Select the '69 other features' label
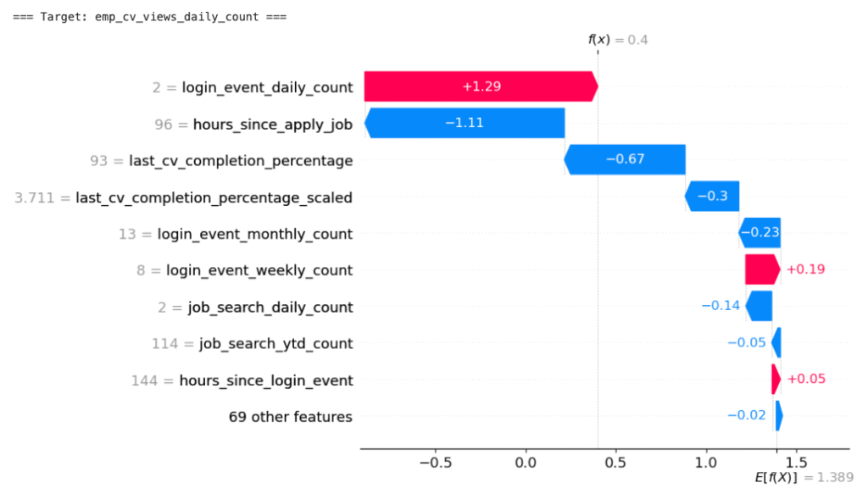Screen dimensions: 868x488 click(290, 416)
